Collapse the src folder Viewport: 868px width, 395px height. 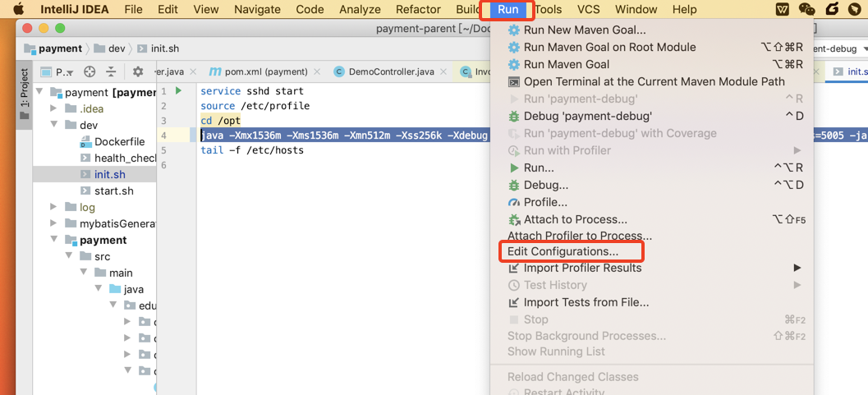(69, 256)
